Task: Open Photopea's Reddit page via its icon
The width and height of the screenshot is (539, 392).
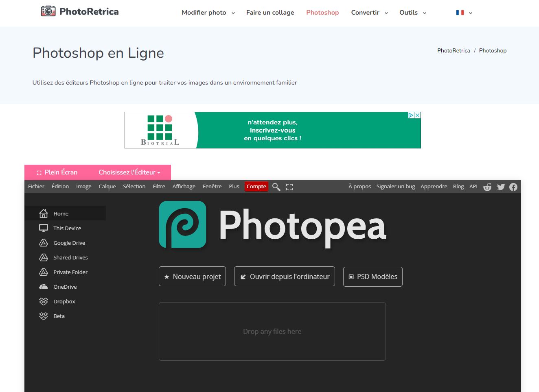Action: point(487,187)
